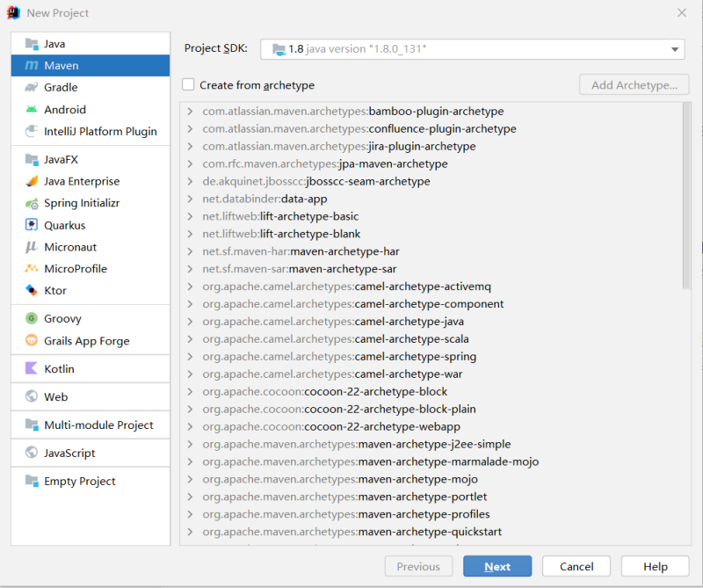
Task: Click the Cancel button
Action: 576,567
